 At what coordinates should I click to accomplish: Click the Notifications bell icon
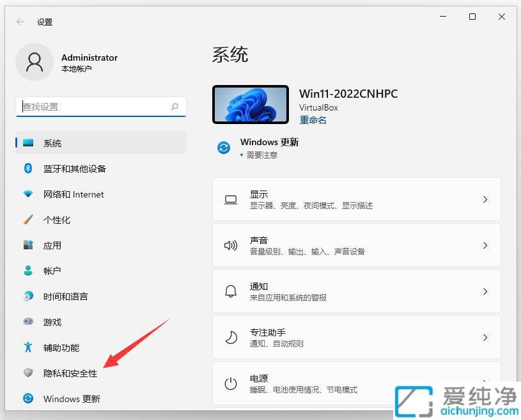tap(231, 292)
